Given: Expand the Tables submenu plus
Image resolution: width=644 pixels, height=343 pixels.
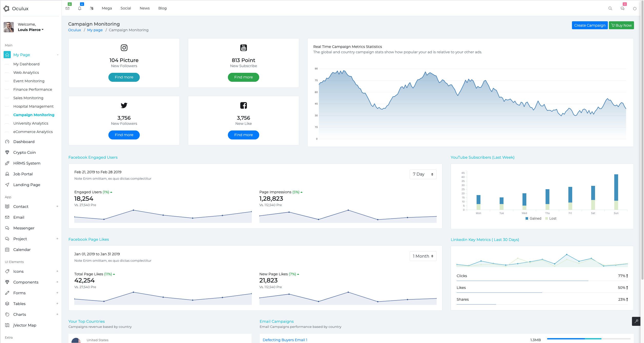Looking at the screenshot, I should pyautogui.click(x=57, y=304).
